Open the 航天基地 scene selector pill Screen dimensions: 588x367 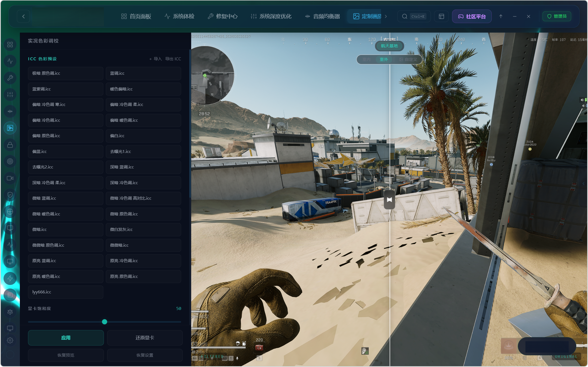coord(389,46)
